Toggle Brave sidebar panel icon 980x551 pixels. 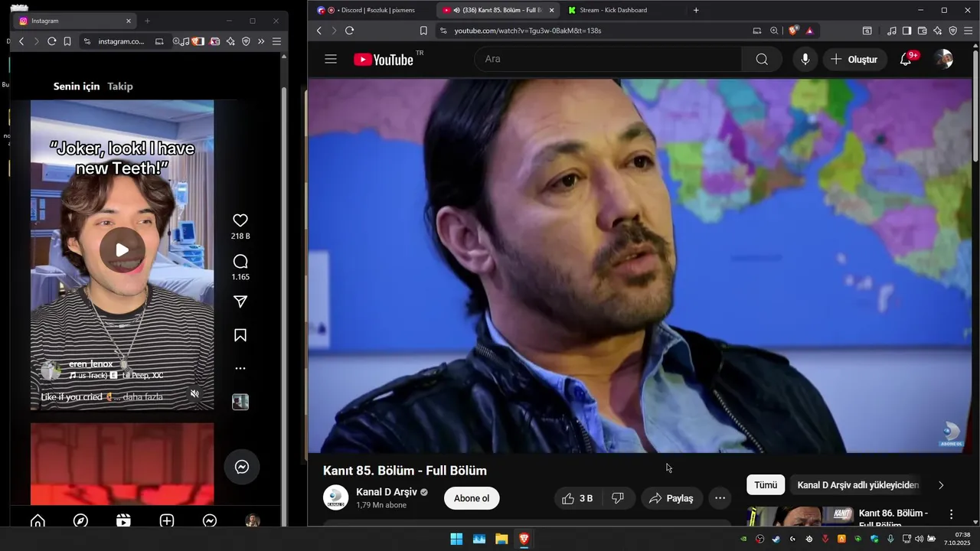point(906,31)
